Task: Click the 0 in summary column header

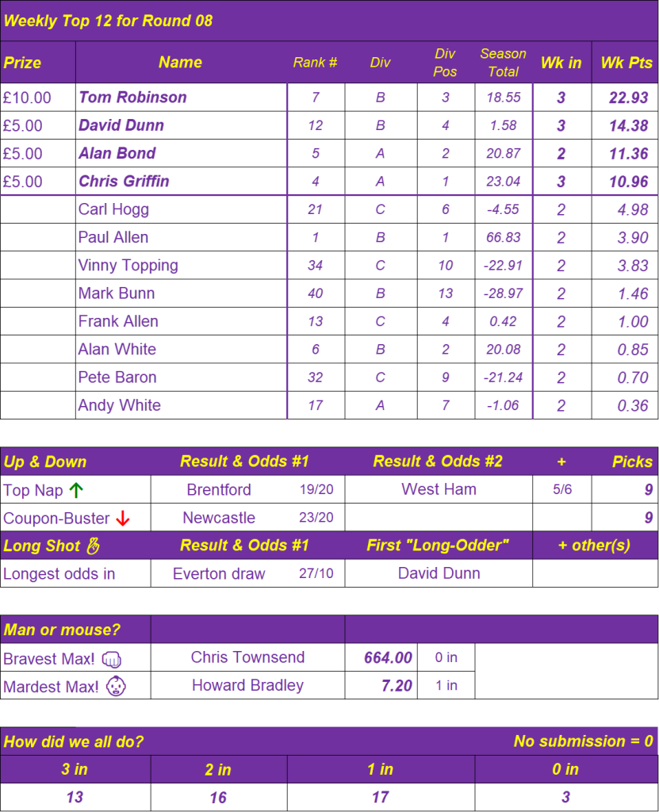Action: [565, 769]
